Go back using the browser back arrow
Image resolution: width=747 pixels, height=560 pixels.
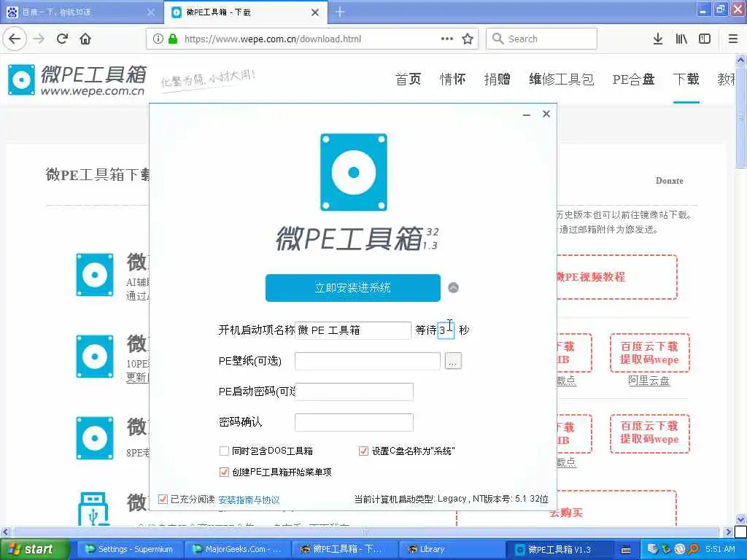(x=15, y=39)
